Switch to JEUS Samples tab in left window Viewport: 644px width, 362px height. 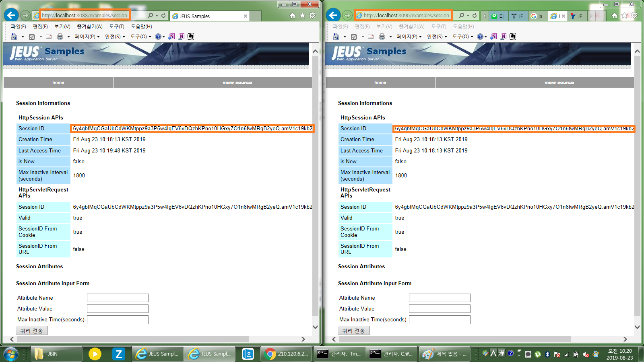209,16
